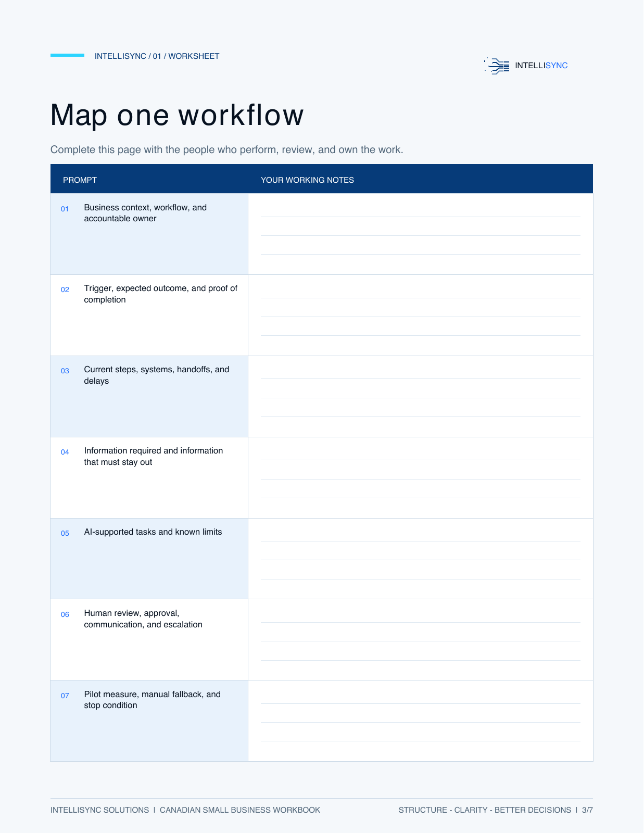Click the notes field for Trigger and expected outcome
Screen dimensions: 644x833
click(x=420, y=315)
